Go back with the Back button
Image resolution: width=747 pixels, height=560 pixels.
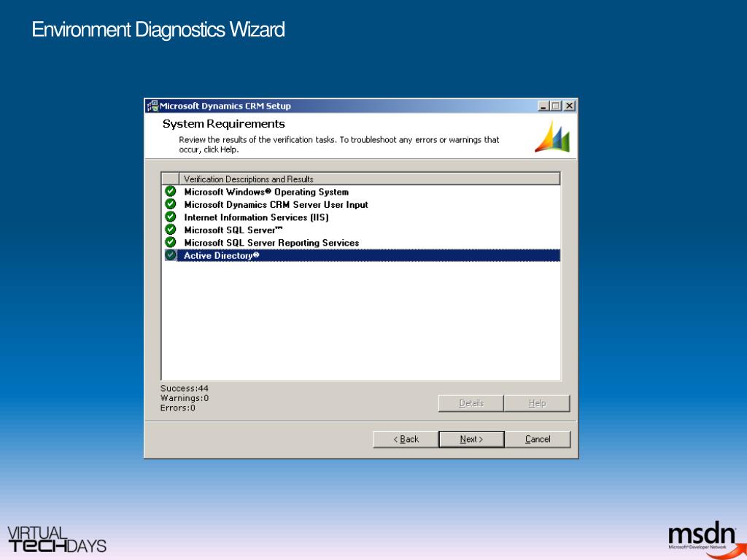pos(406,439)
